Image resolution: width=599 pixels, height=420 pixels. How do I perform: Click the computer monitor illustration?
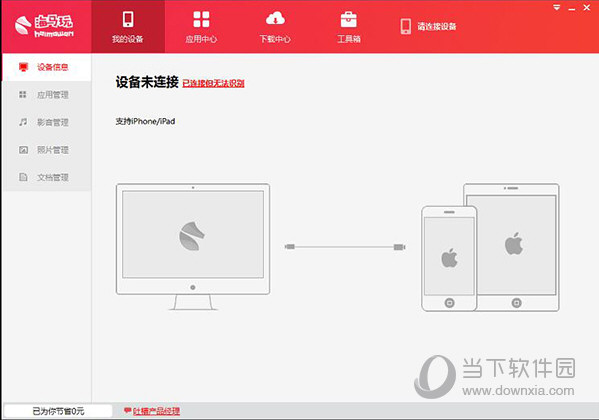coord(193,246)
